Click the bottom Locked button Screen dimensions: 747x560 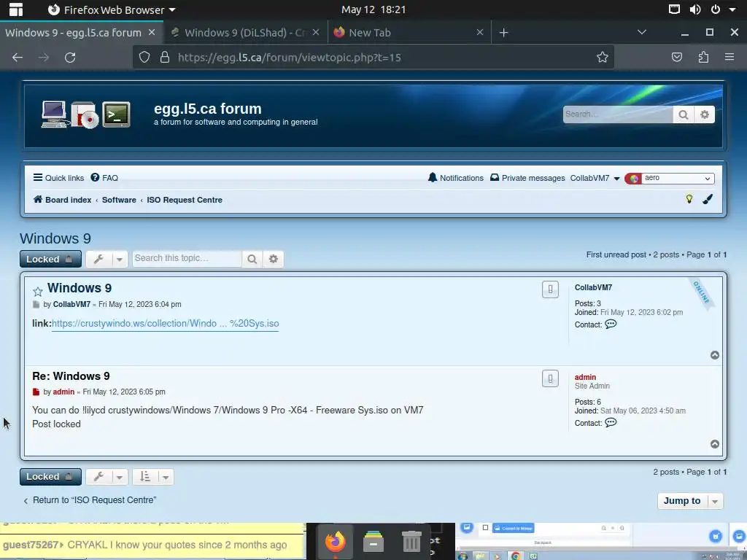coord(50,477)
